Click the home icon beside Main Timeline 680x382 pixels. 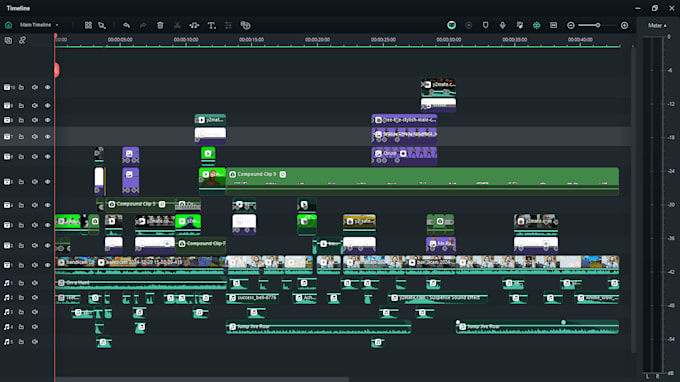coord(8,25)
